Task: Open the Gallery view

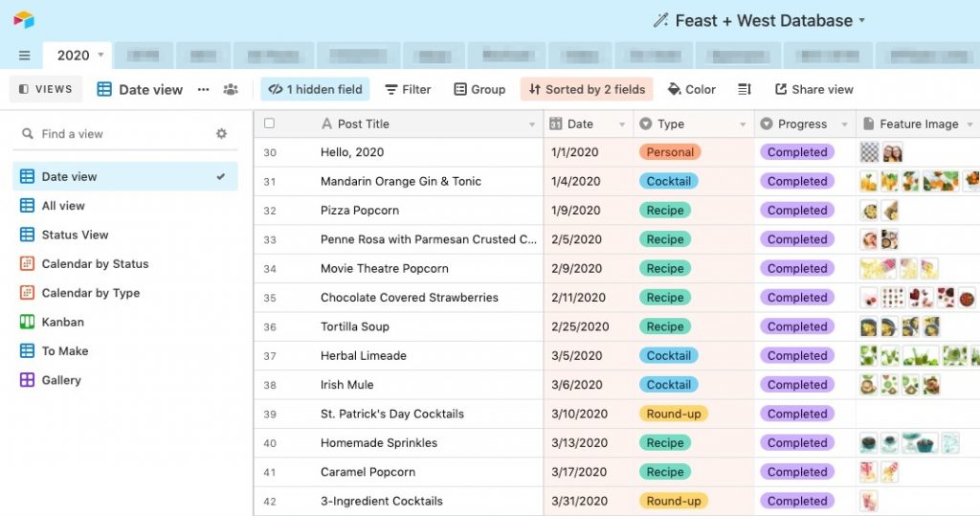Action: pos(61,380)
